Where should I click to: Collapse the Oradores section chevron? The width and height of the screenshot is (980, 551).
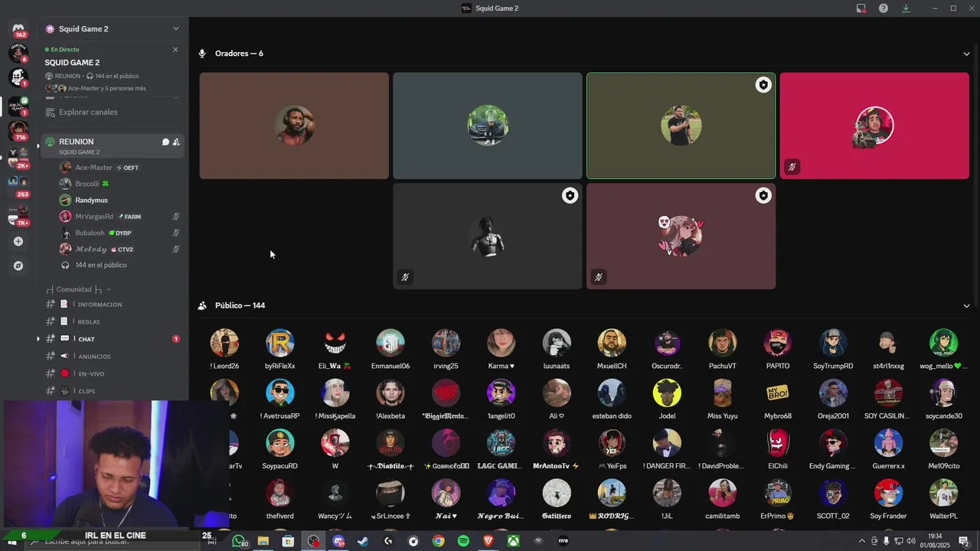(966, 54)
